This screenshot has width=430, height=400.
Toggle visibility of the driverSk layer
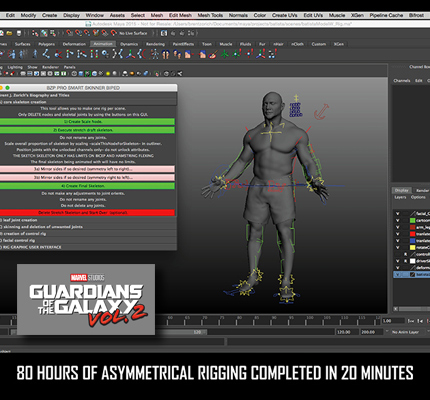[x=397, y=261]
